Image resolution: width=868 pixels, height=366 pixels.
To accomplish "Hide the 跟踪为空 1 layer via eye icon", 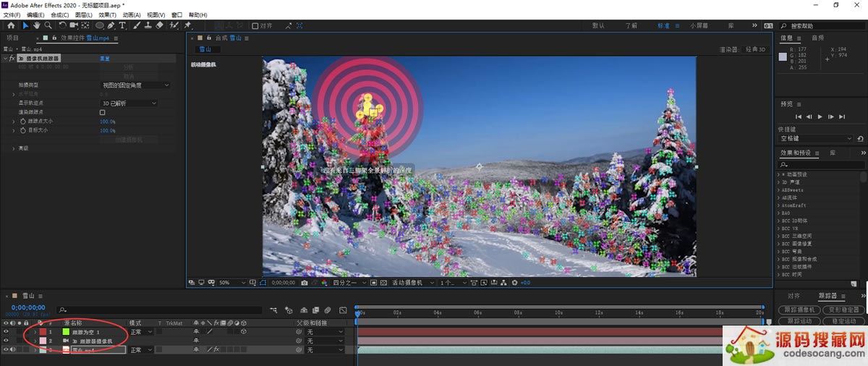I will (7, 332).
